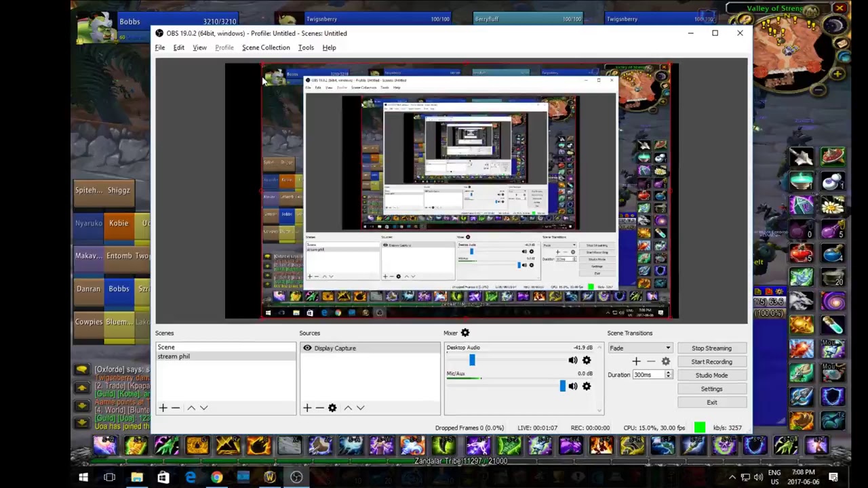Viewport: 868px width, 488px height.
Task: Open Microsoft Store taskbar icon
Action: [x=163, y=478]
